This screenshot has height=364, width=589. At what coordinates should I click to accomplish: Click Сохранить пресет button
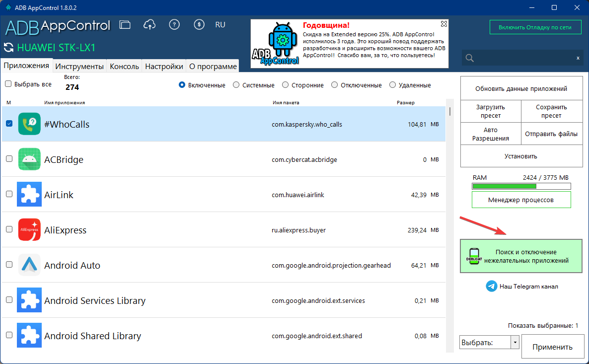pyautogui.click(x=551, y=111)
